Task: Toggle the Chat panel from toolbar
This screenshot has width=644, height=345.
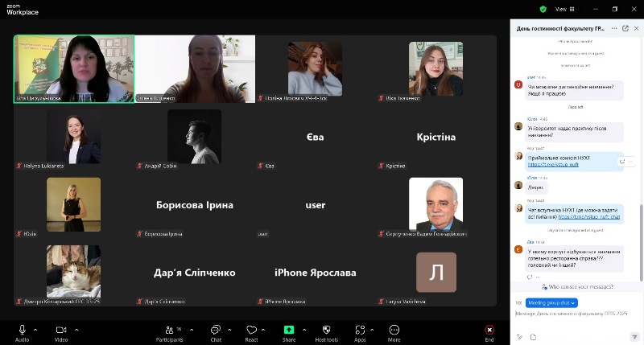Action: (x=216, y=333)
